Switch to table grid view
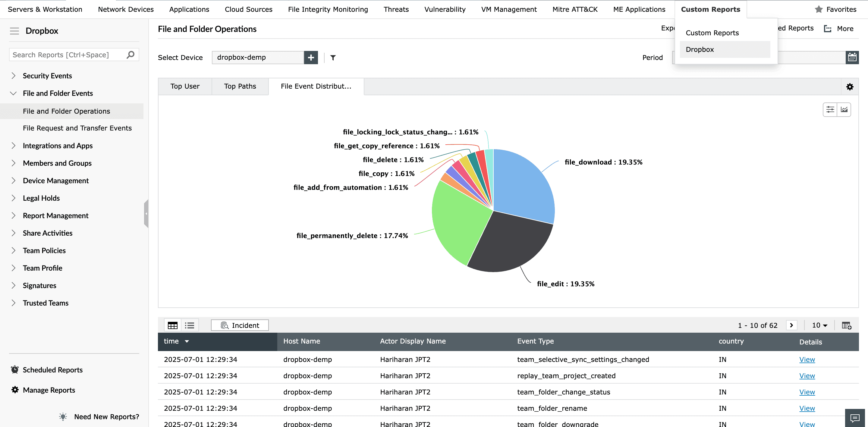The height and width of the screenshot is (427, 868). point(172,325)
